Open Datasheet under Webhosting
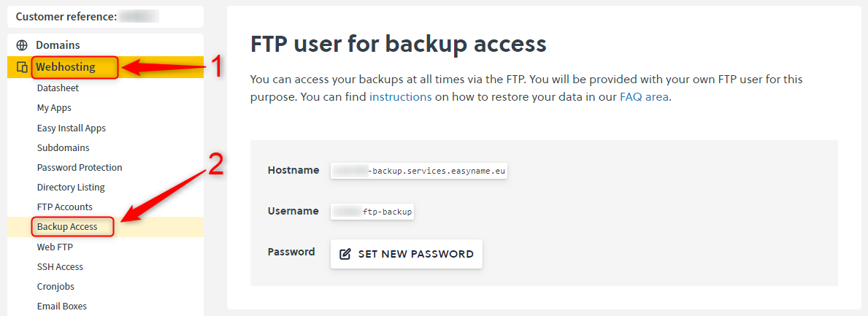Viewport: 868px width, 316px height. (58, 88)
